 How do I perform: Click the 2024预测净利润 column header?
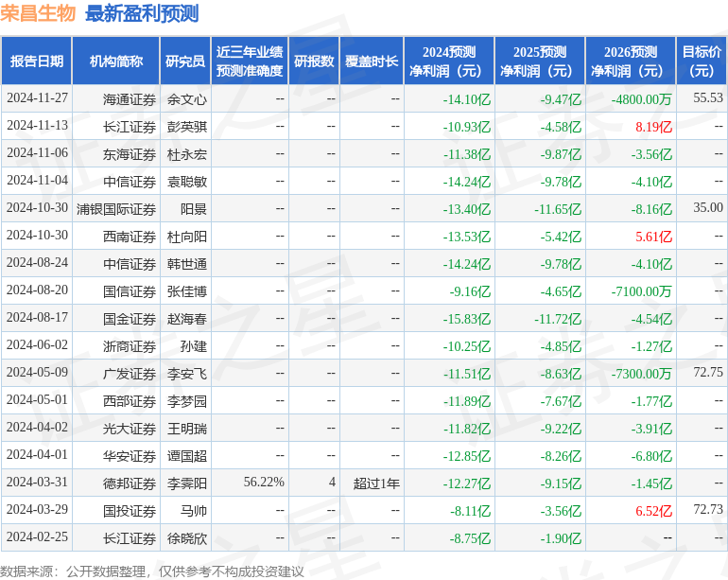coord(449,61)
